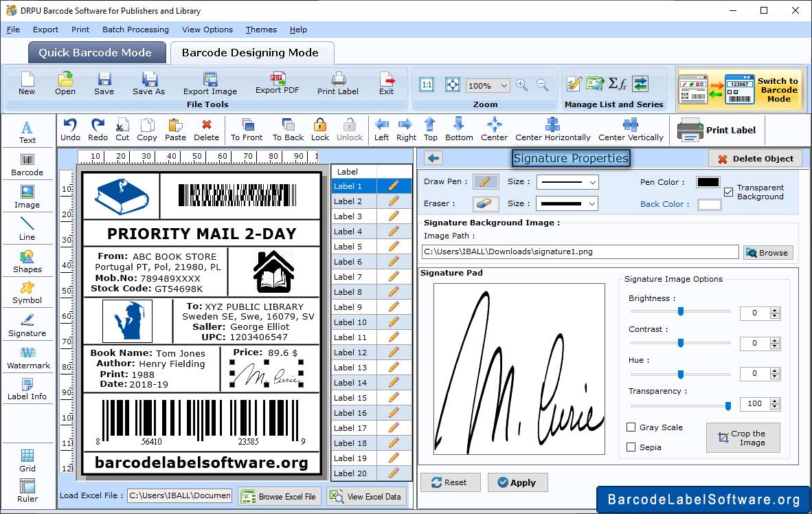Fit label to window zoom icon
812x514 pixels.
pos(453,85)
